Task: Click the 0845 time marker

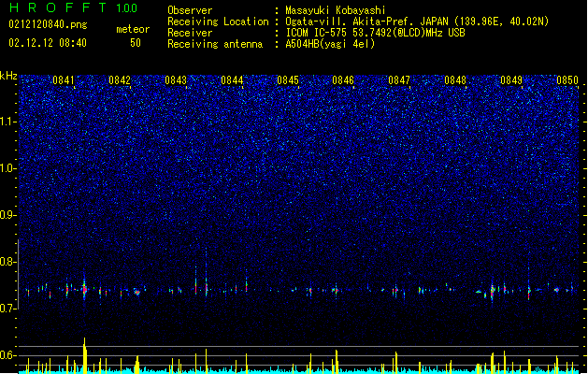Action: pyautogui.click(x=288, y=79)
